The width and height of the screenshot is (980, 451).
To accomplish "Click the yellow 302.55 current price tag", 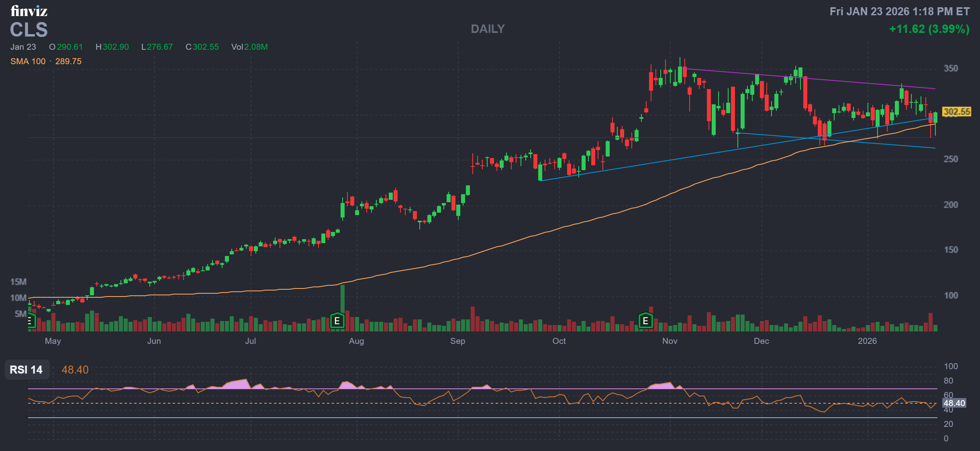I will 956,112.
